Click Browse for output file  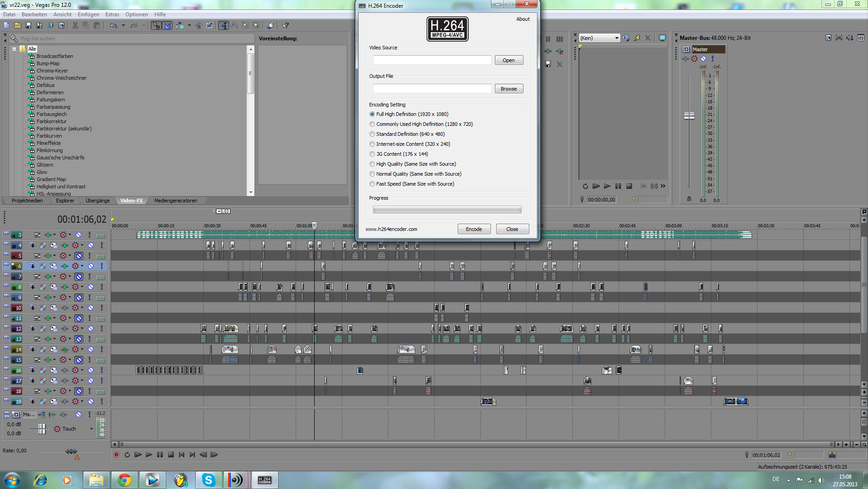[508, 89]
